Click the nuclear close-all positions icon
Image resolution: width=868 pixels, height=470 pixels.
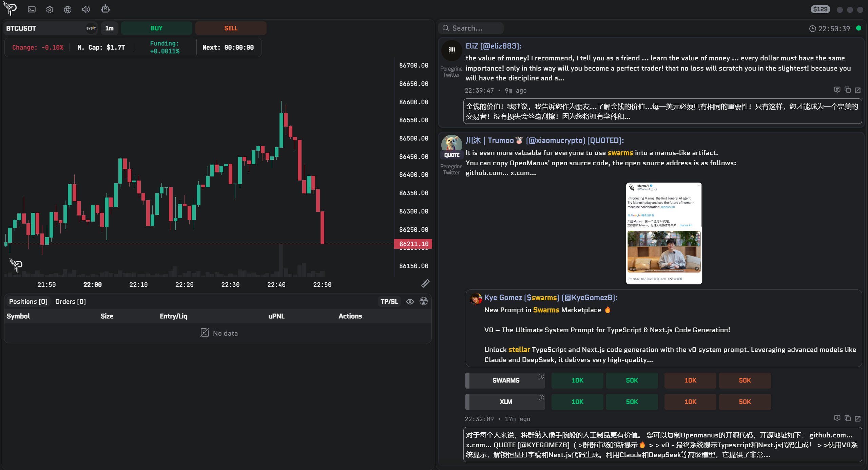(x=424, y=301)
